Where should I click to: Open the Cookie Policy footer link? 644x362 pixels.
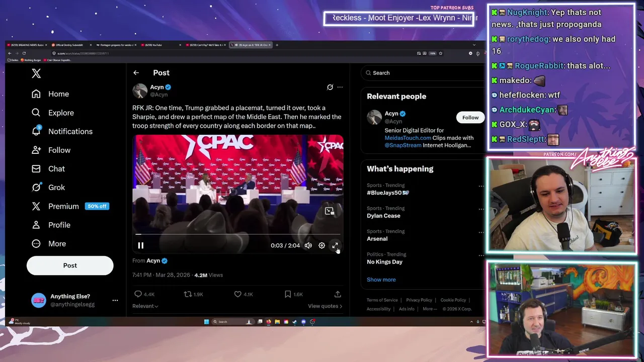(x=453, y=300)
